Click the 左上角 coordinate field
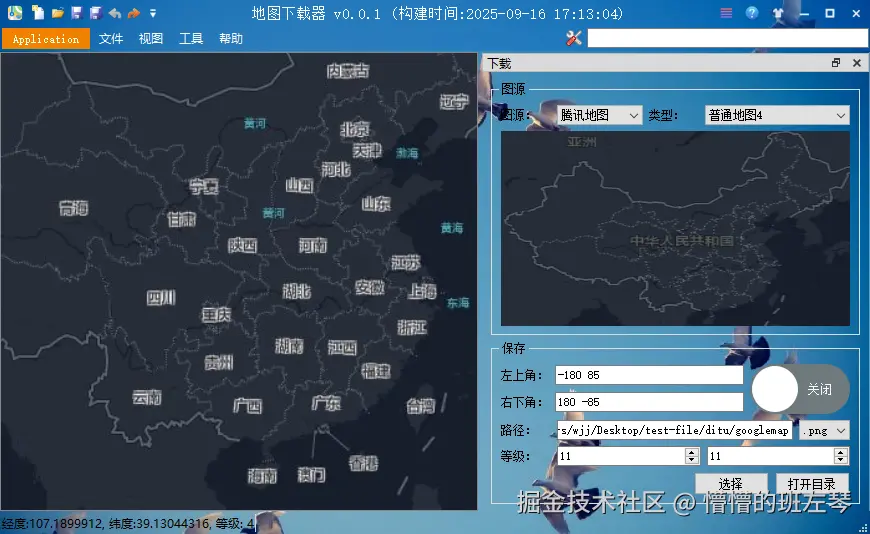The width and height of the screenshot is (870, 534). point(649,375)
